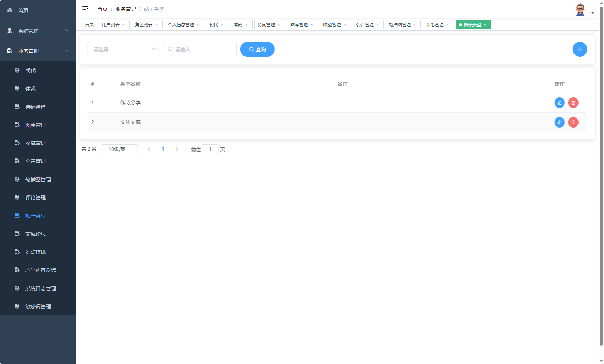Viewport: 604px width, 364px height.
Task: Click the edit icon for 作诗分享
Action: (x=559, y=102)
